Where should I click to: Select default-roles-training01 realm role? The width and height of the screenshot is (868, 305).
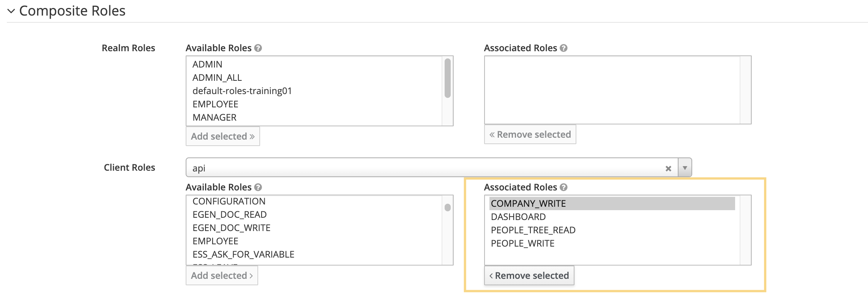242,91
